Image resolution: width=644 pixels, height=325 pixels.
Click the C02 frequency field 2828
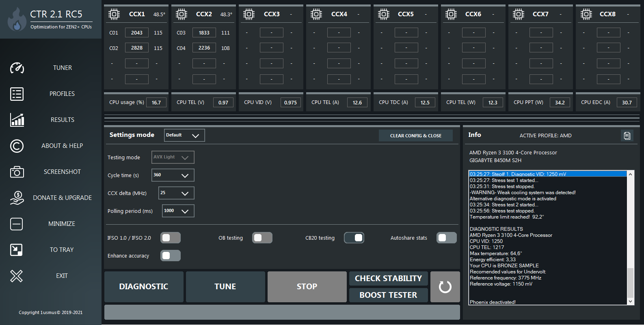[137, 48]
